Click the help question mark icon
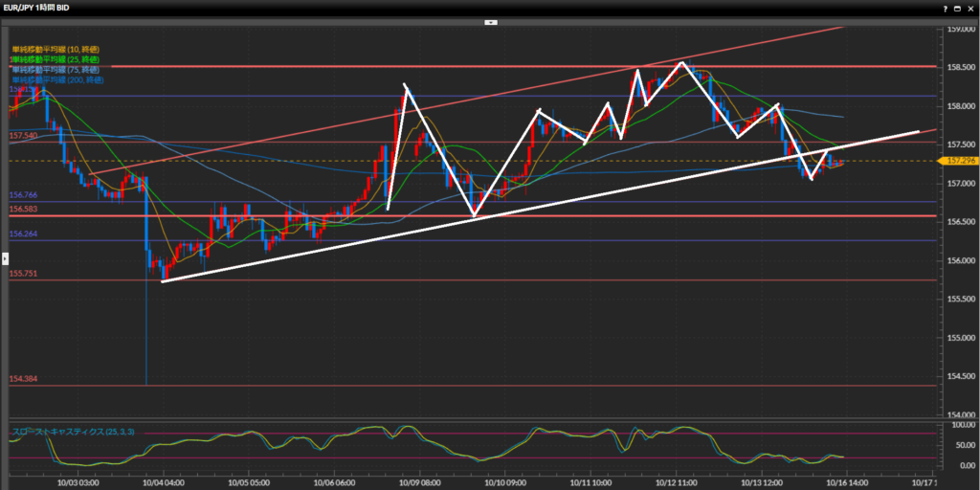 coord(946,7)
